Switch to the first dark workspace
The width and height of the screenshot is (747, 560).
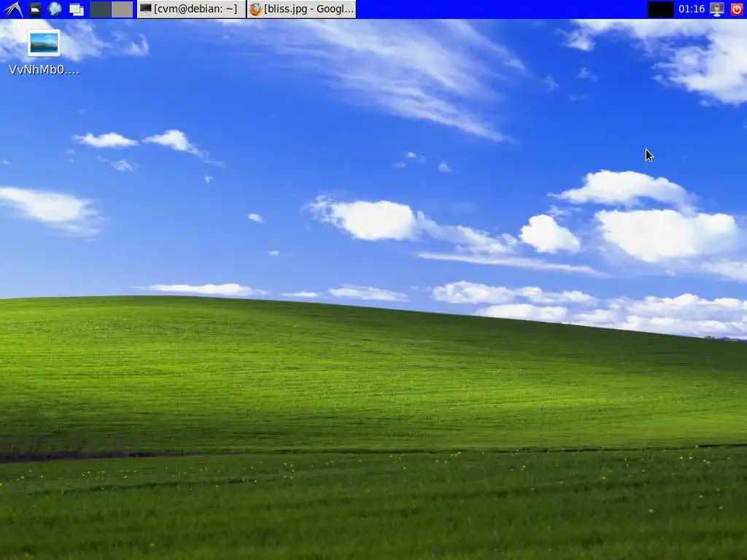coord(101,9)
